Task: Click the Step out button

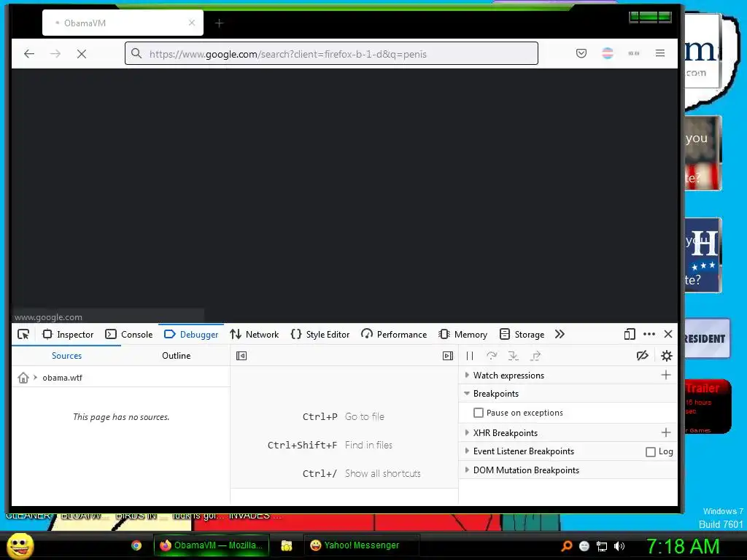Action: pos(535,356)
